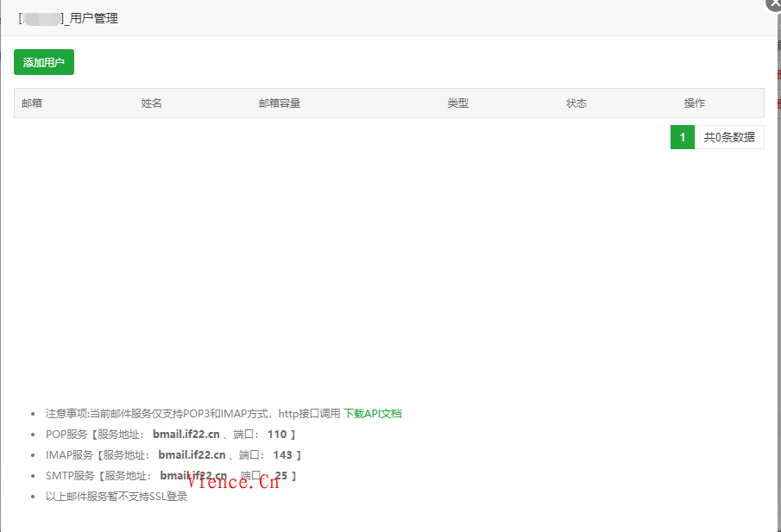
Task: Click the 邮箱容量 column header
Action: pyautogui.click(x=279, y=102)
